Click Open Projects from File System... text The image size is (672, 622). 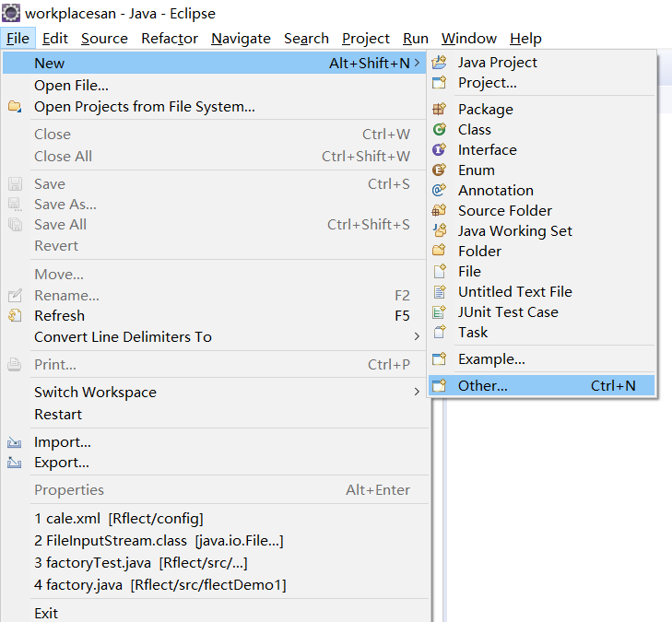(x=145, y=106)
